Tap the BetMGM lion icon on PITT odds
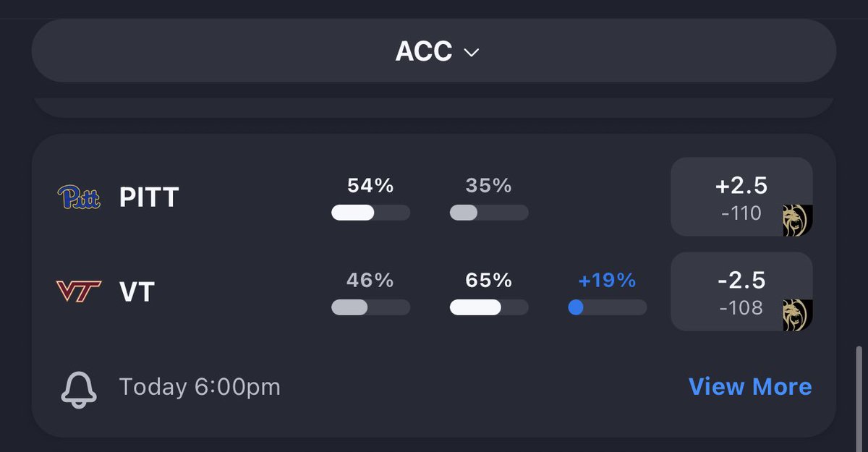The width and height of the screenshot is (868, 452). tap(797, 221)
